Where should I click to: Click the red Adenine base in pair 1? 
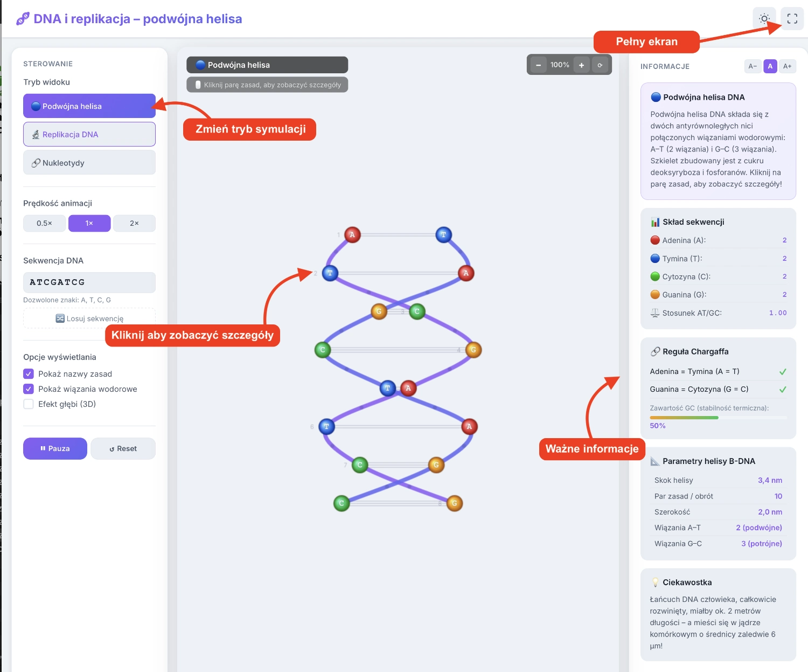point(352,235)
